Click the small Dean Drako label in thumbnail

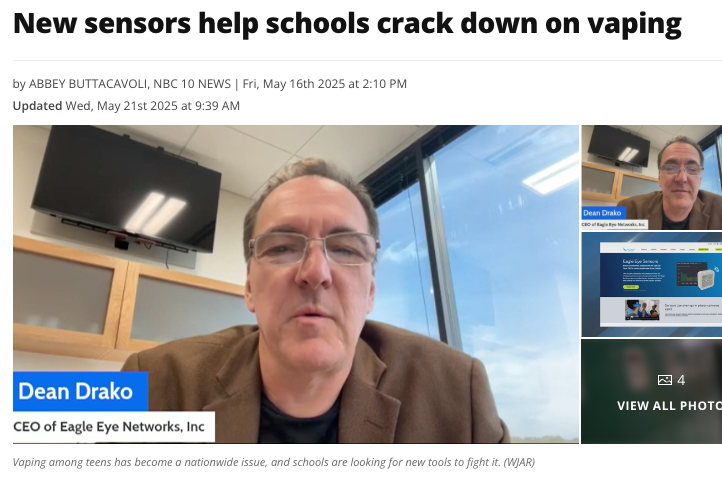pos(604,213)
